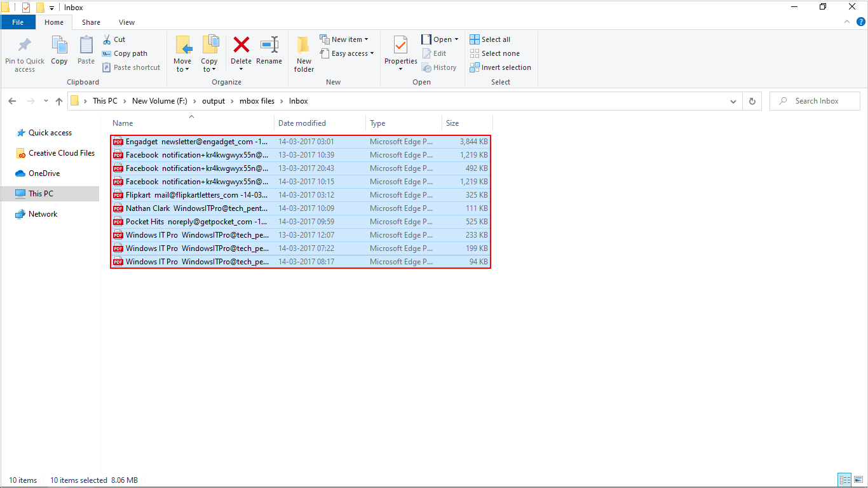Sort by the Size column header
The width and height of the screenshot is (868, 488).
point(467,123)
